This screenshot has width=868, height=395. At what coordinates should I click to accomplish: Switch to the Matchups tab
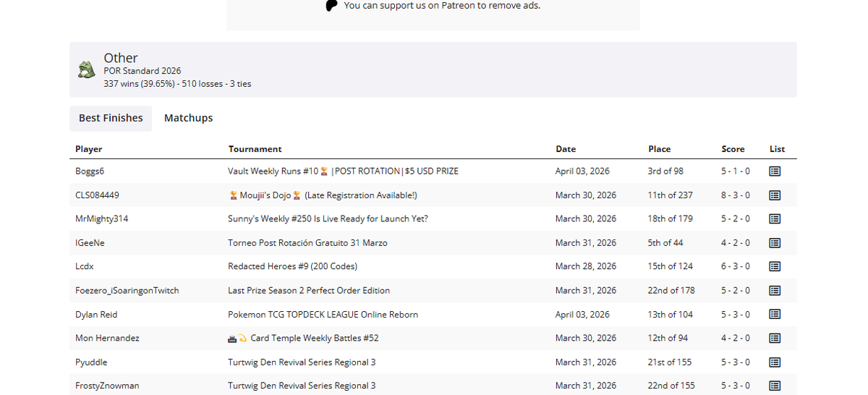click(188, 118)
